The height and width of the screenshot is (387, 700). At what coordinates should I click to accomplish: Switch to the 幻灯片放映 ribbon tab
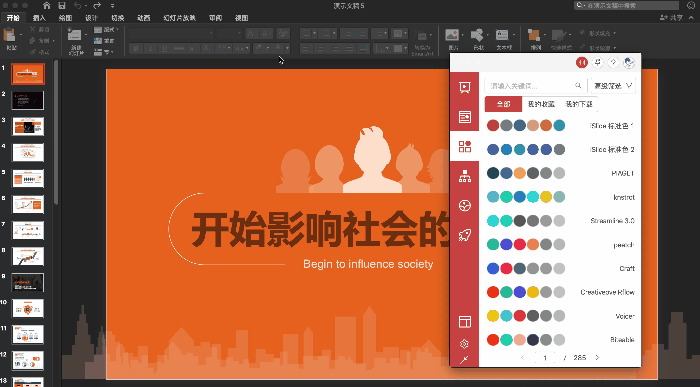click(x=179, y=18)
